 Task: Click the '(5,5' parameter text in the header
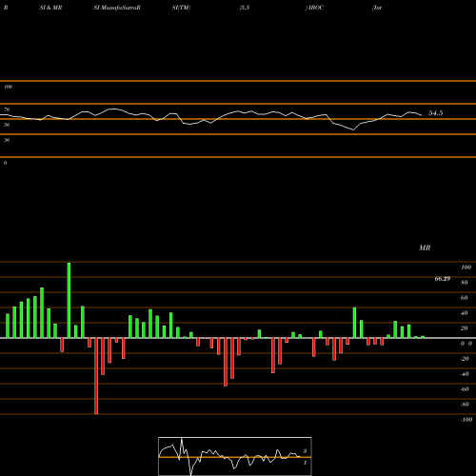tap(245, 8)
